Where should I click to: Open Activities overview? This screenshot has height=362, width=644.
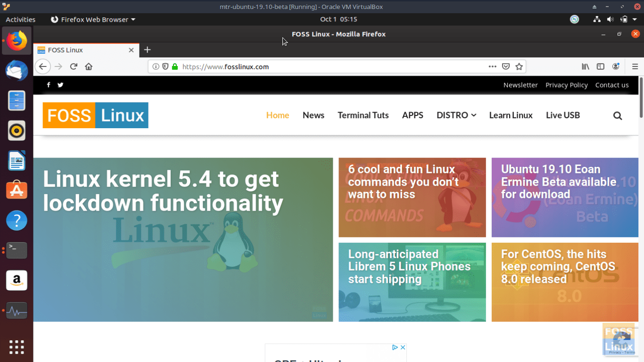20,19
